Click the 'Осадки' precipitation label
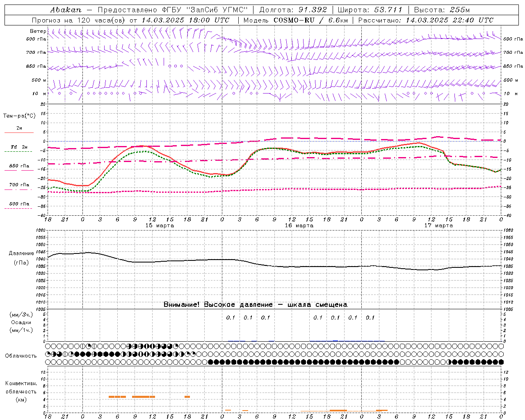This screenshot has width=525, height=420. (21, 322)
